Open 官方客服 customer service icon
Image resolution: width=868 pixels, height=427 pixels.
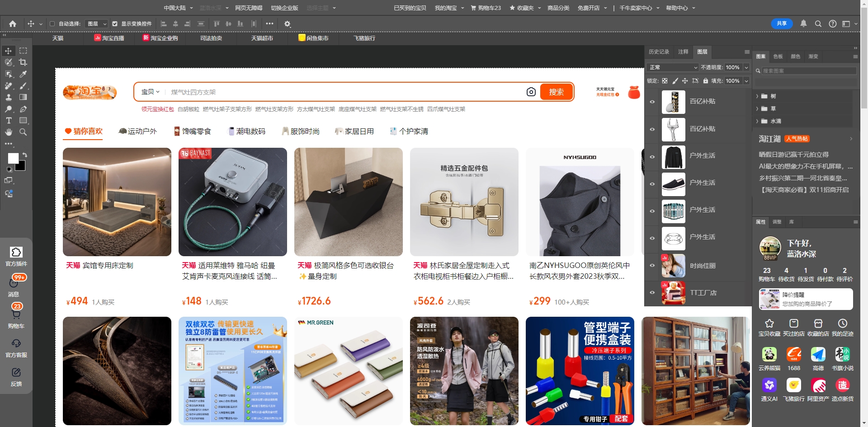click(x=16, y=348)
